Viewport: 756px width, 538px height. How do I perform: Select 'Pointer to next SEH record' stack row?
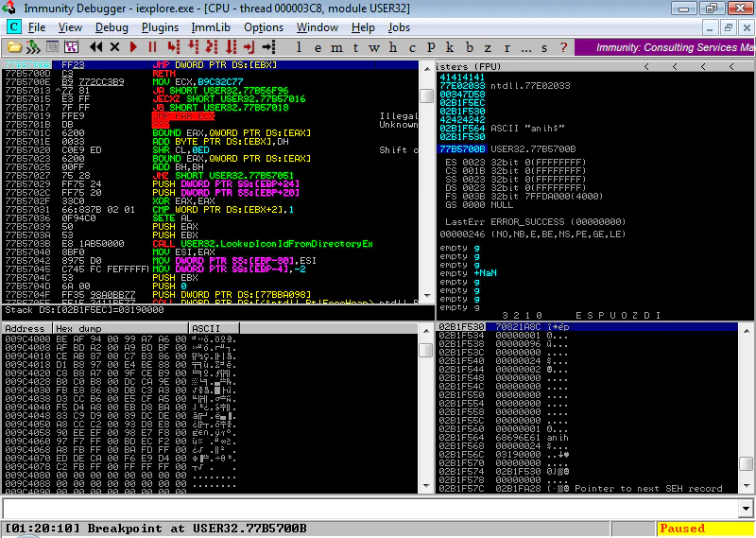(x=587, y=488)
